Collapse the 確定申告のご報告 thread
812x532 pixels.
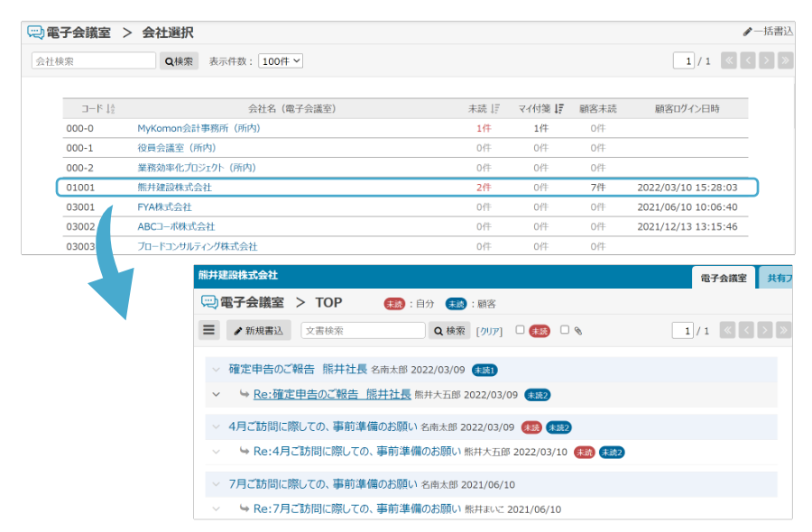(x=216, y=370)
